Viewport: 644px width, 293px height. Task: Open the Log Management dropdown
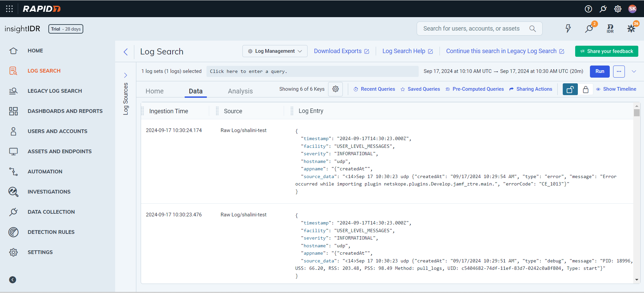275,51
